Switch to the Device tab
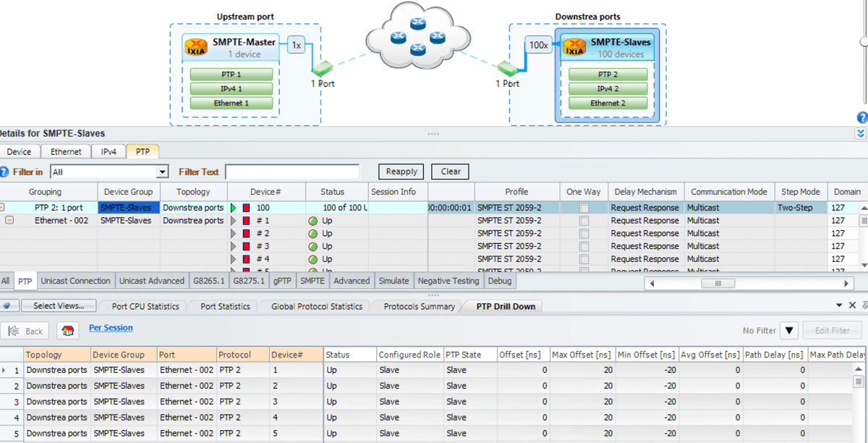Screen dimensions: 868x443 20,151
